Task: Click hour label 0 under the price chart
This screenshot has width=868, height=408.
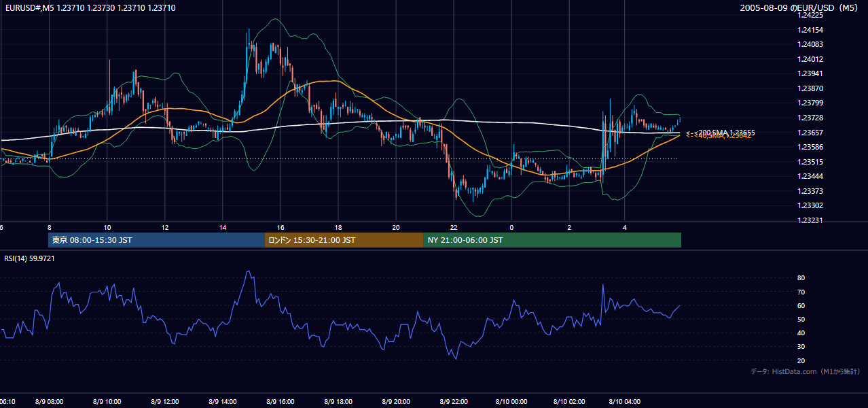Action: pos(511,228)
